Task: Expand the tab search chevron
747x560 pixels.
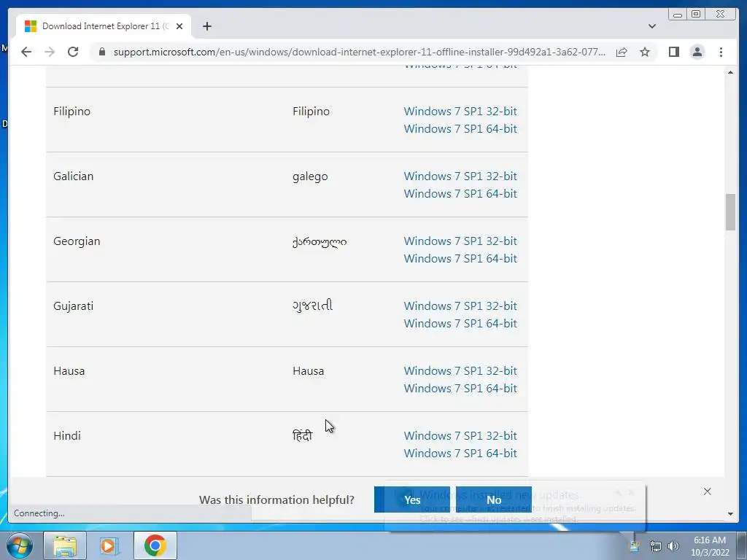Action: 652,26
